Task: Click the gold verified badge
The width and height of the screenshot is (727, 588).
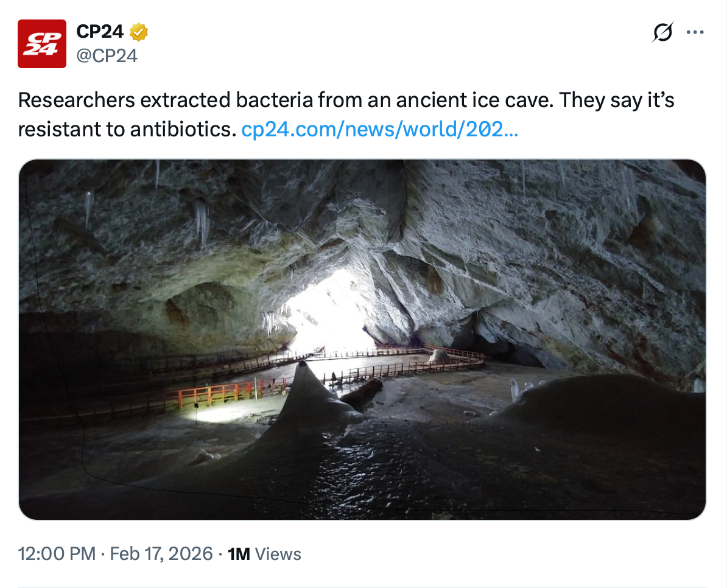Action: pos(139,32)
